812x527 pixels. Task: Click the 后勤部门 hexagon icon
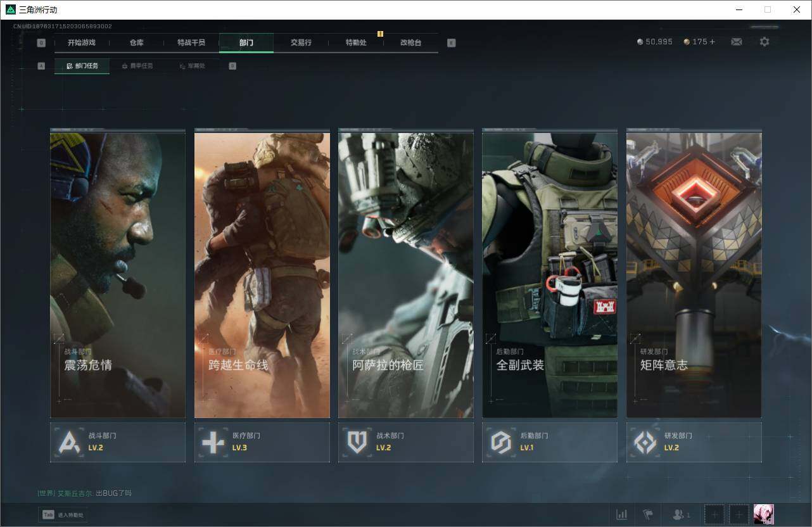[x=501, y=442]
